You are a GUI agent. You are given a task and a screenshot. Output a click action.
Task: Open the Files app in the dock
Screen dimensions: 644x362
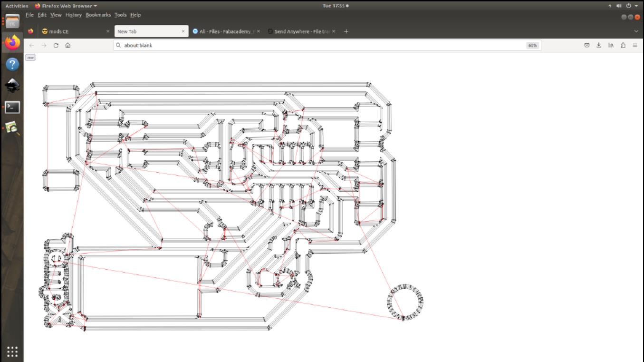pyautogui.click(x=12, y=21)
